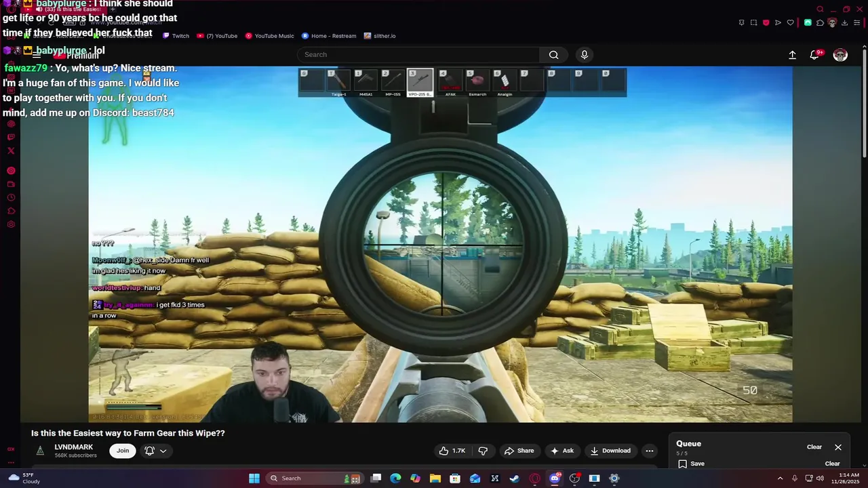Open File Explorer from the taskbar

pyautogui.click(x=435, y=479)
